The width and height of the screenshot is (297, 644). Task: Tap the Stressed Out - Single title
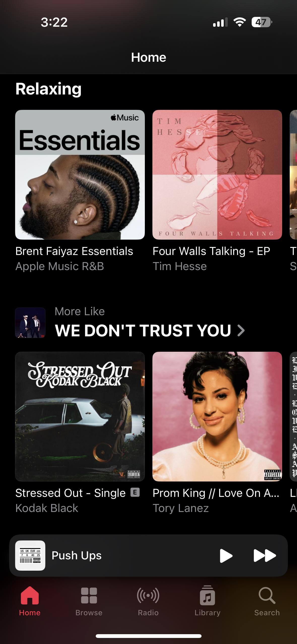70,493
